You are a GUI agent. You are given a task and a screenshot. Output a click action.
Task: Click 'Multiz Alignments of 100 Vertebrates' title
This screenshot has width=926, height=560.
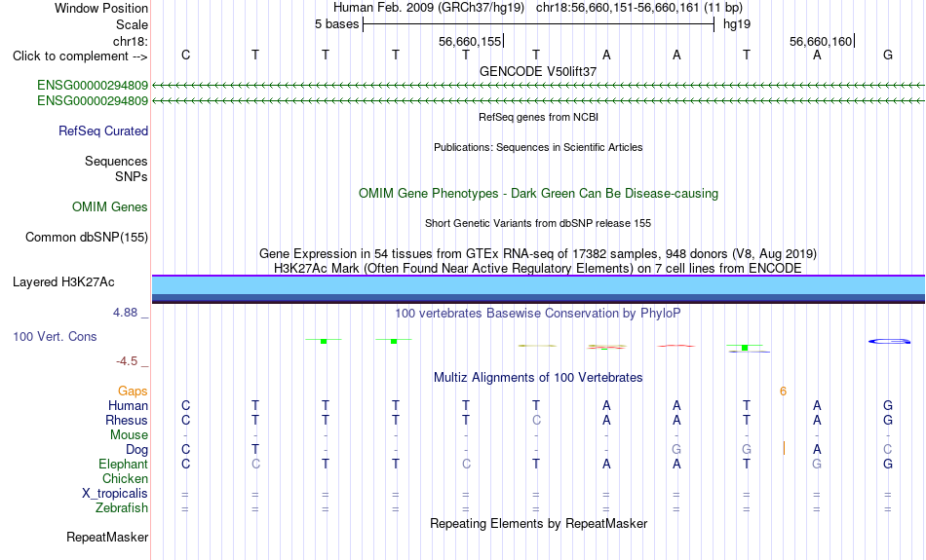coord(538,378)
